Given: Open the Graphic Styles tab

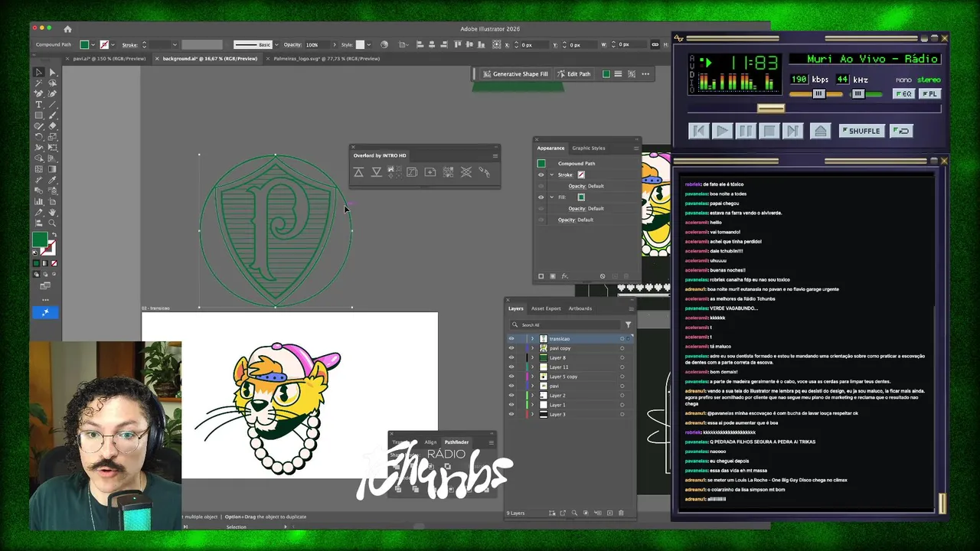Looking at the screenshot, I should tap(589, 148).
